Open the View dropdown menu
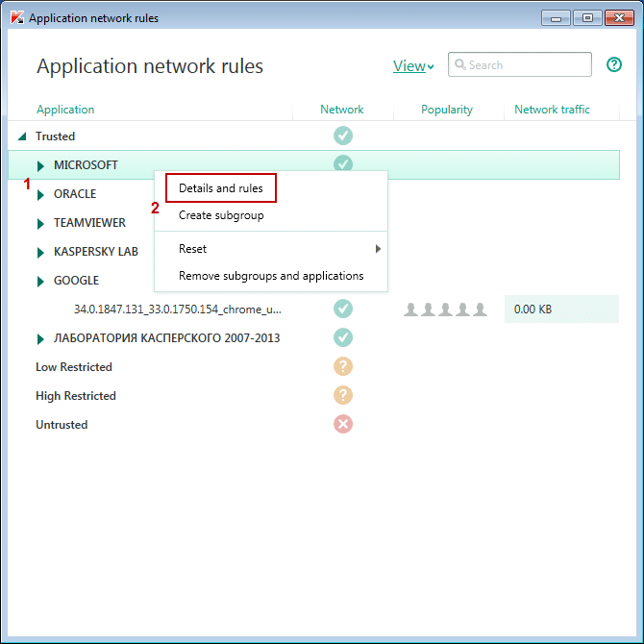Viewport: 644px width, 644px height. pyautogui.click(x=413, y=66)
